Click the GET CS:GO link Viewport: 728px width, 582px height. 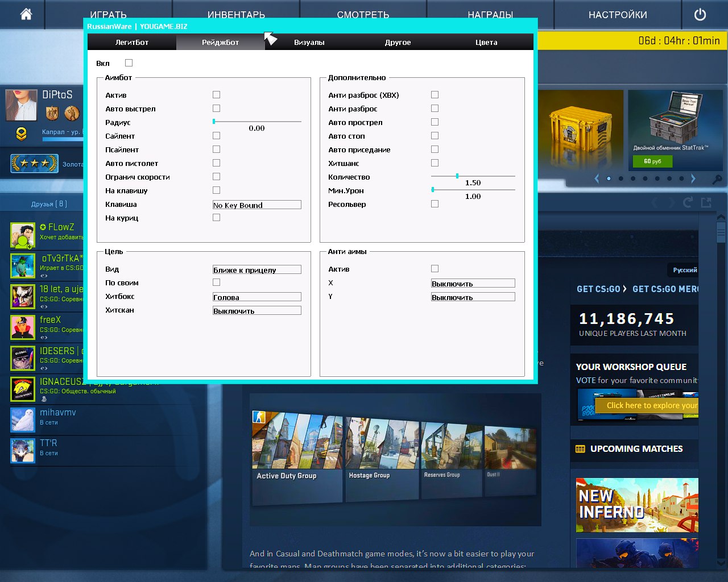pyautogui.click(x=602, y=289)
